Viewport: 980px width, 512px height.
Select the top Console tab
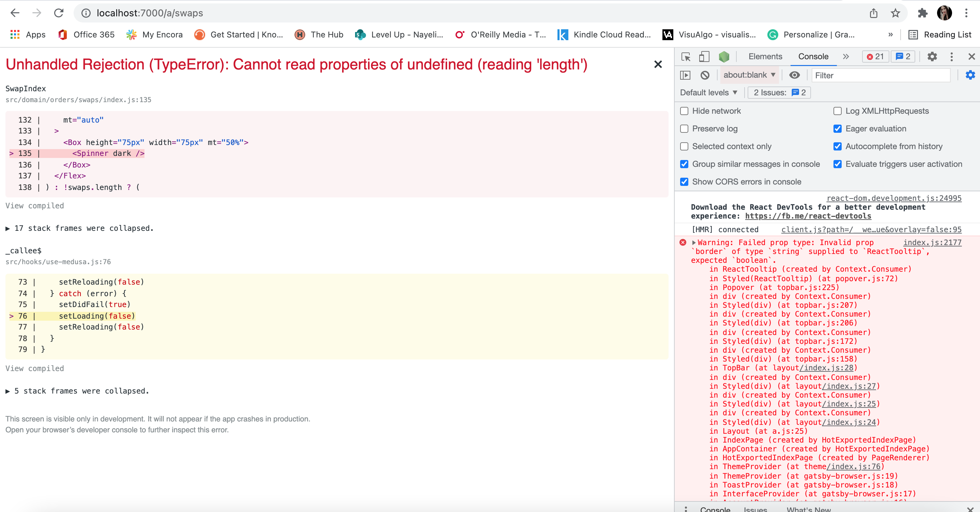coord(813,56)
